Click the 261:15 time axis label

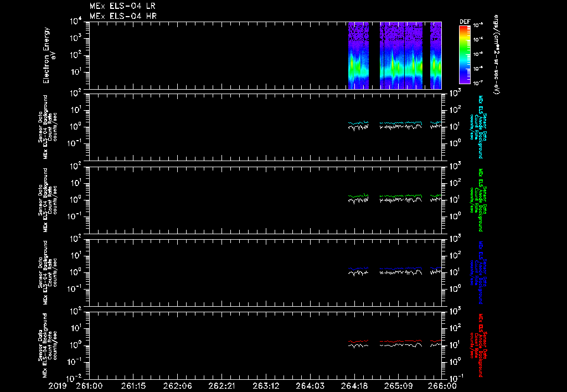tap(133, 386)
